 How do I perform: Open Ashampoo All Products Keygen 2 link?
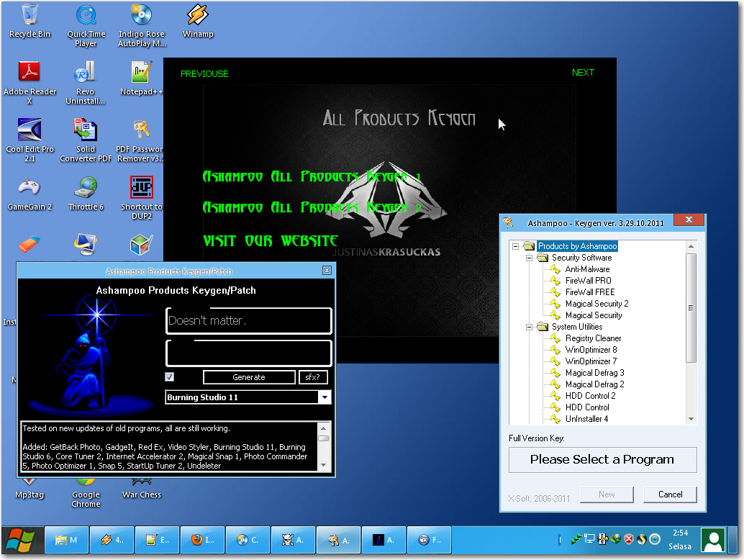312,207
